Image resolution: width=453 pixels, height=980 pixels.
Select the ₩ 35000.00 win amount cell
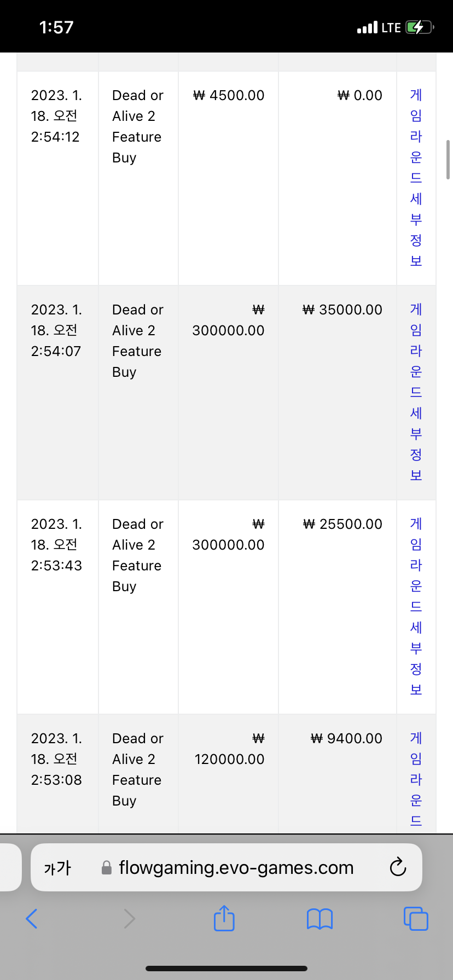pyautogui.click(x=342, y=310)
